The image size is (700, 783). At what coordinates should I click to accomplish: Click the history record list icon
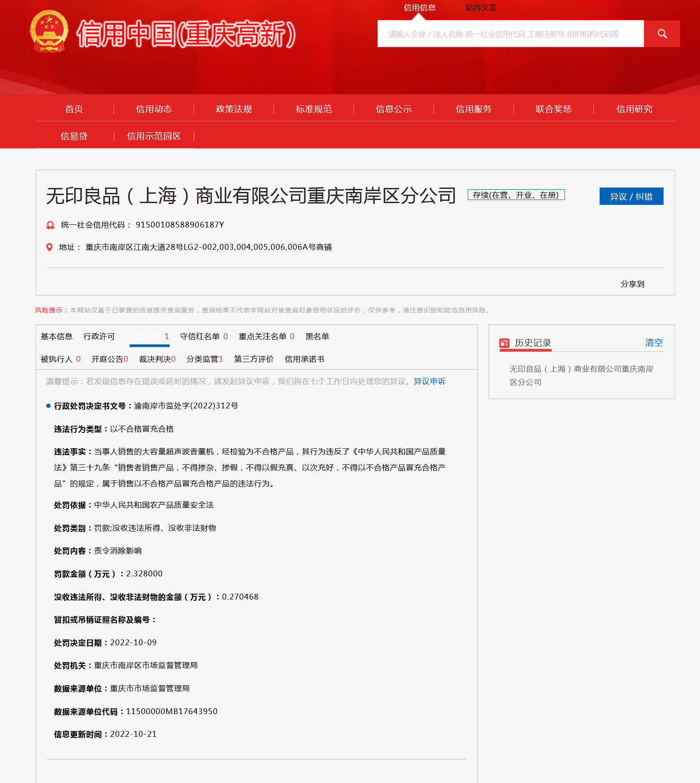pos(504,343)
